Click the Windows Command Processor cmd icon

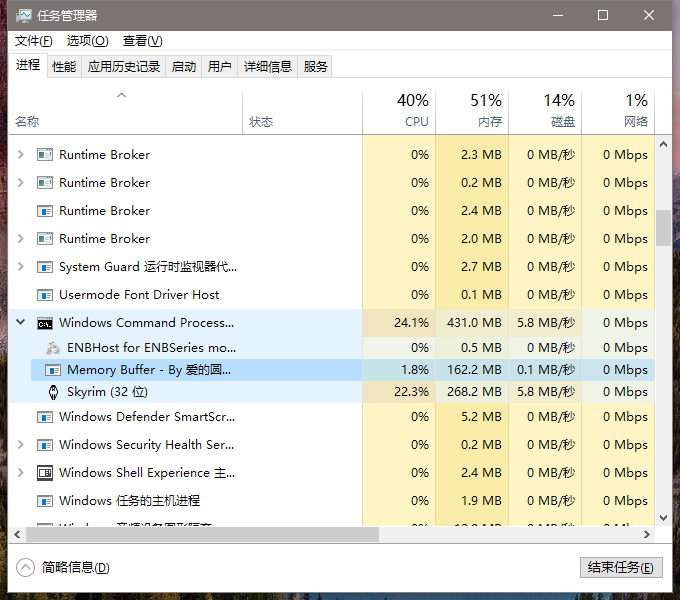pyautogui.click(x=45, y=323)
